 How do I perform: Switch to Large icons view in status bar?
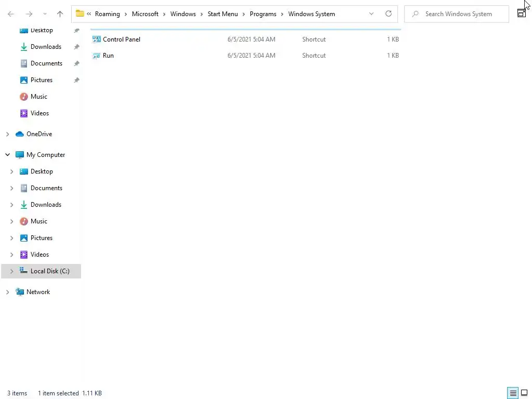pos(524,393)
